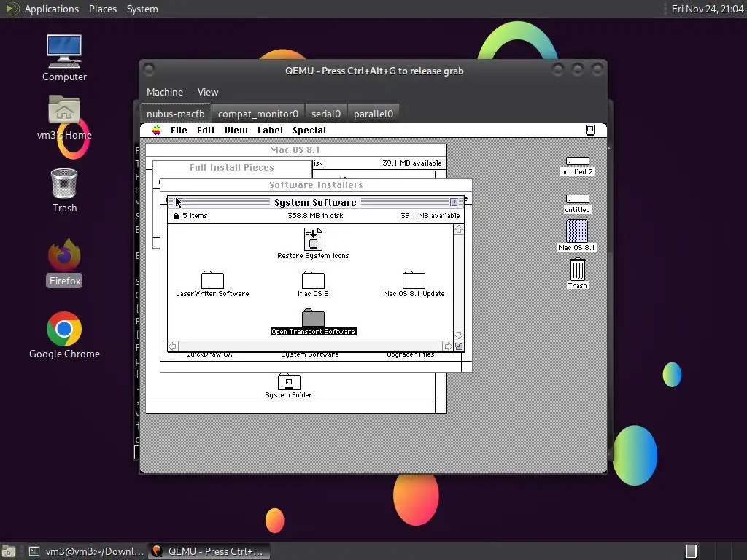Open the application menu icon at menu bar right
This screenshot has height=560, width=747.
(589, 130)
